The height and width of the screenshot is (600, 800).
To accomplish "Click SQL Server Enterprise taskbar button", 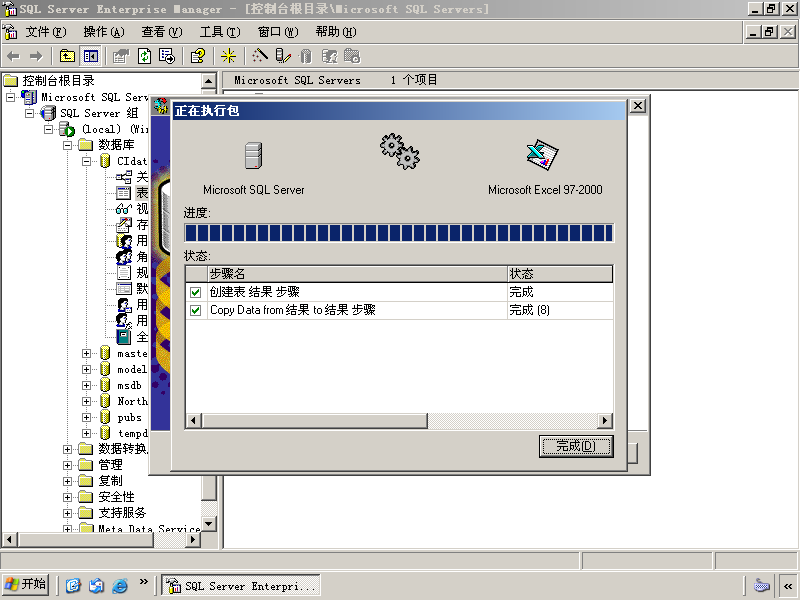I will coord(241,585).
